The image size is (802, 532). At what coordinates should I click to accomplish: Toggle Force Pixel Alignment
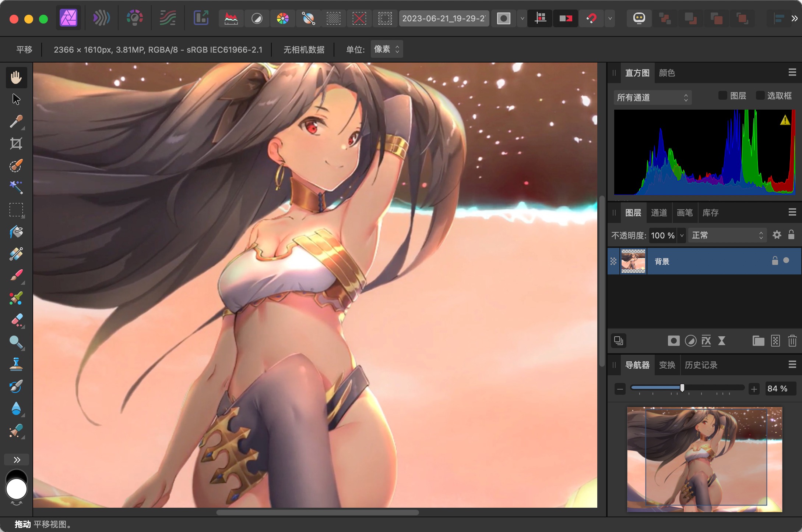pos(540,18)
